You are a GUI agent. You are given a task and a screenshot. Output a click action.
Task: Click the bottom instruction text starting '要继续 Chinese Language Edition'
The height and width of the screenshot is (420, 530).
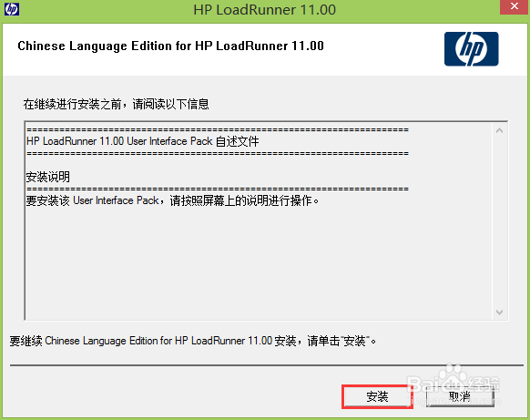click(x=193, y=341)
